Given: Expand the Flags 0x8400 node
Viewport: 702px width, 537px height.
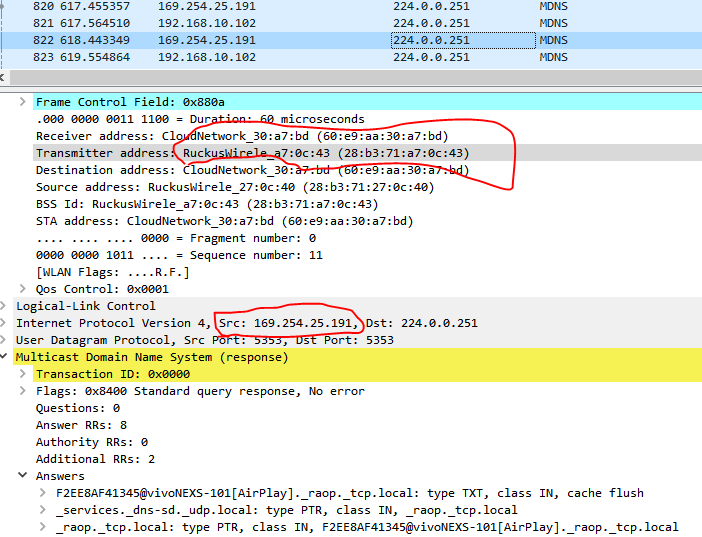Looking at the screenshot, I should tap(23, 391).
